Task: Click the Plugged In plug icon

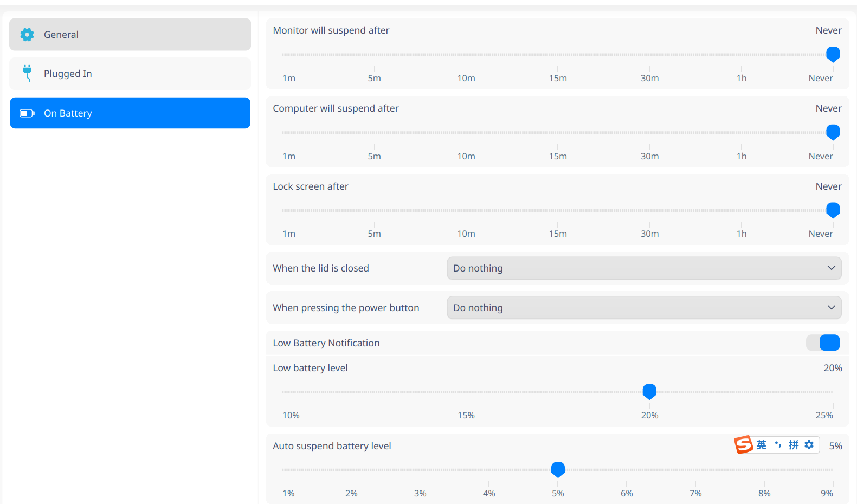Action: point(27,73)
